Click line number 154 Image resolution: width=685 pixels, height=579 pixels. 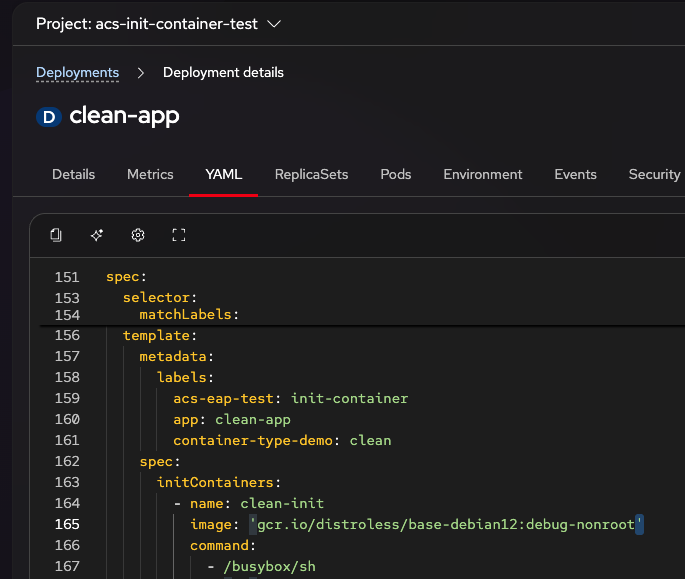pyautogui.click(x=67, y=315)
